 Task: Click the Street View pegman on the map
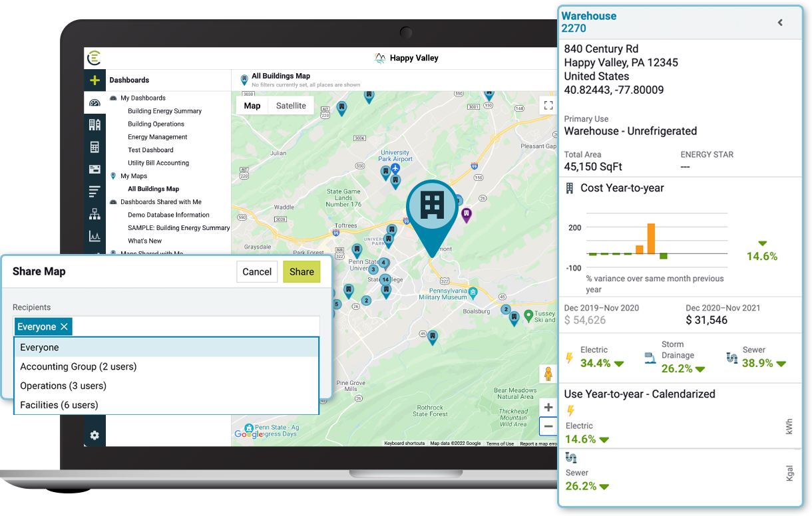coord(548,374)
